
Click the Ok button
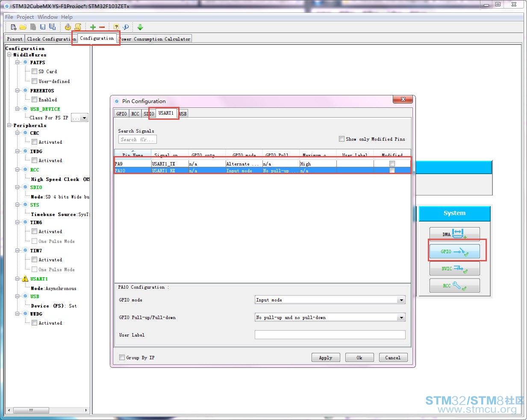tap(359, 358)
